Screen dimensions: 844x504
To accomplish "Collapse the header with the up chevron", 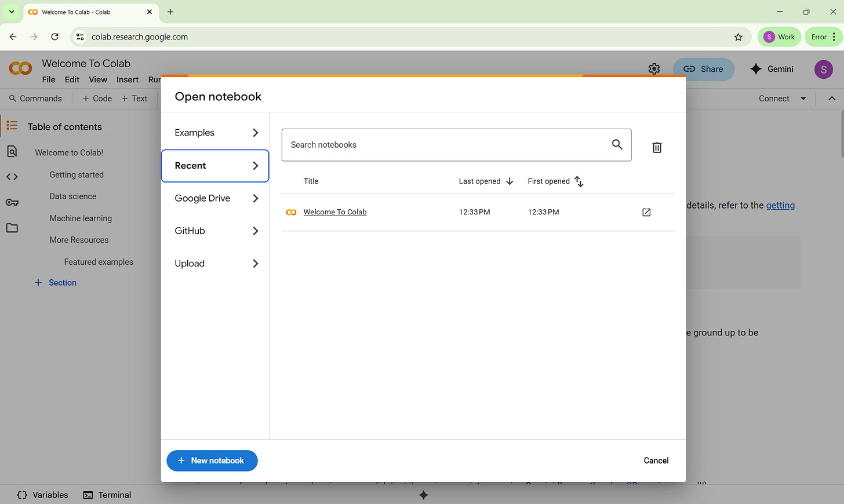I will [x=832, y=98].
